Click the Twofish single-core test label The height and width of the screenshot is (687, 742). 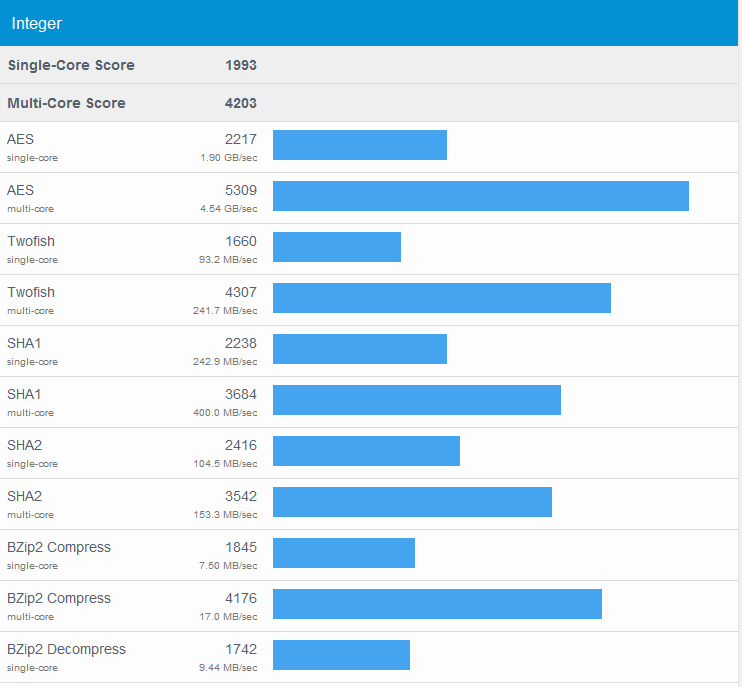[x=31, y=241]
